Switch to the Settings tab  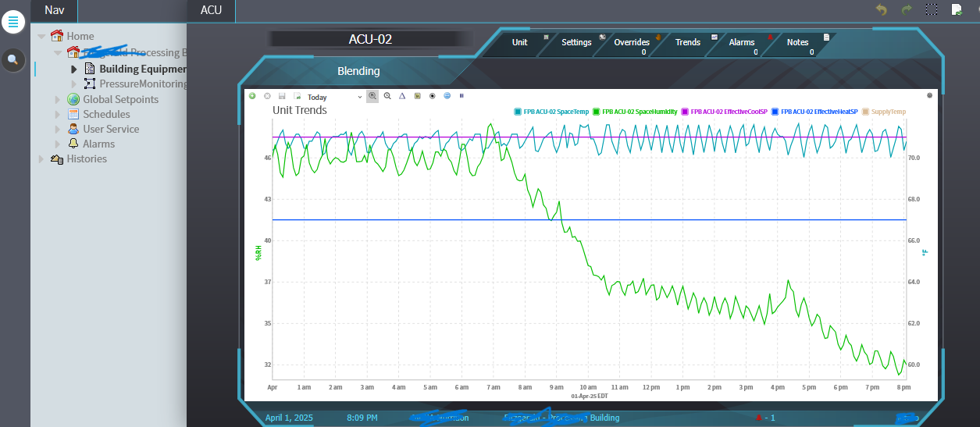click(x=576, y=42)
